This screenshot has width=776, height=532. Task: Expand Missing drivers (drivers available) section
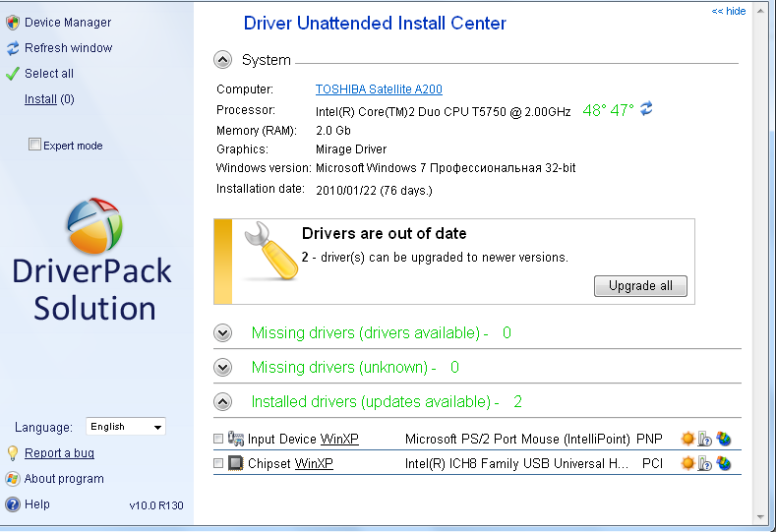pos(222,333)
